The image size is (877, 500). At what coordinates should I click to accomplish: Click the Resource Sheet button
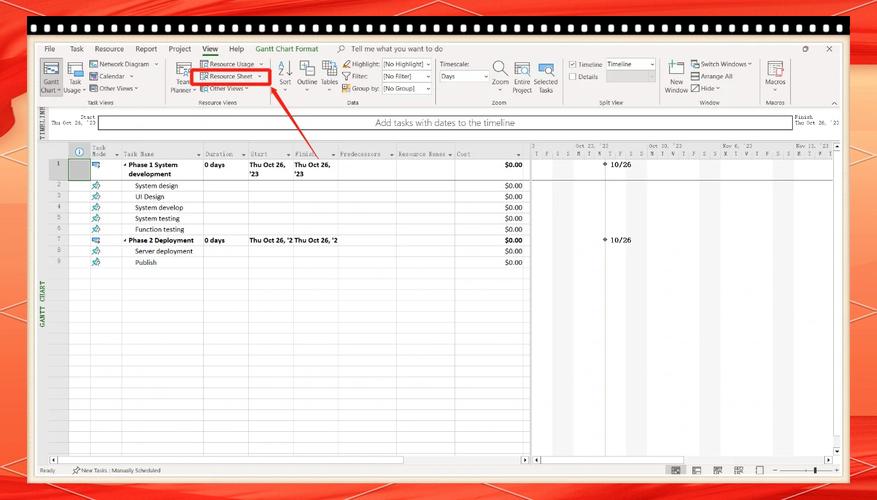coord(232,76)
